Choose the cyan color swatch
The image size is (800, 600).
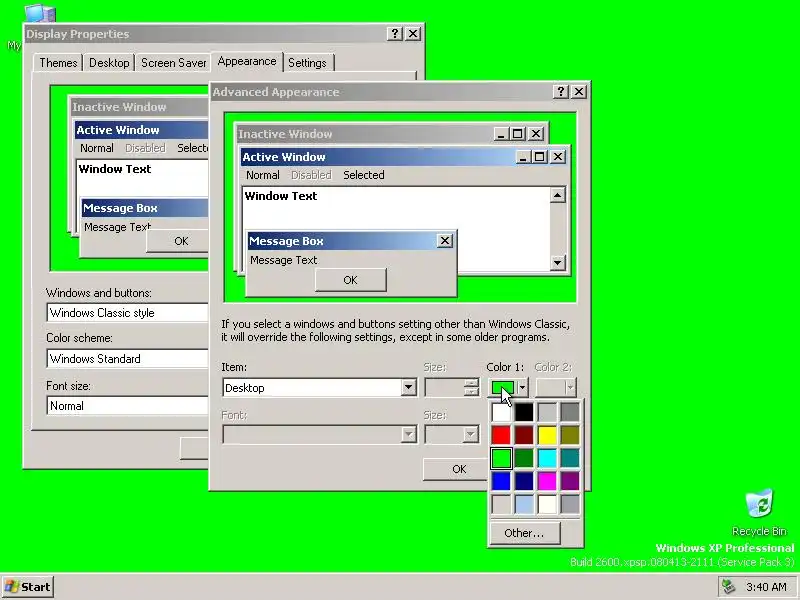[547, 458]
